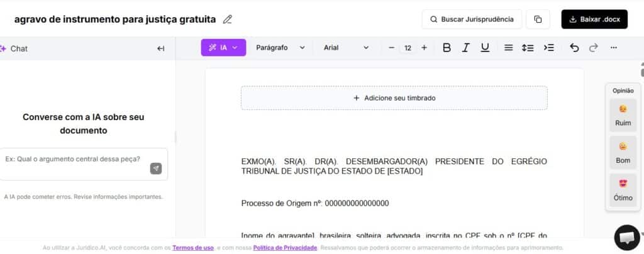The height and width of the screenshot is (254, 644).
Task: Collapse the Chat panel with the arrow icon
Action: coord(160,48)
